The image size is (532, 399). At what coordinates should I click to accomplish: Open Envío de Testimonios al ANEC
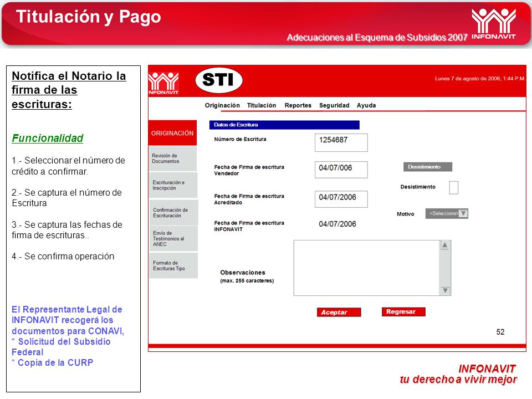pos(173,238)
